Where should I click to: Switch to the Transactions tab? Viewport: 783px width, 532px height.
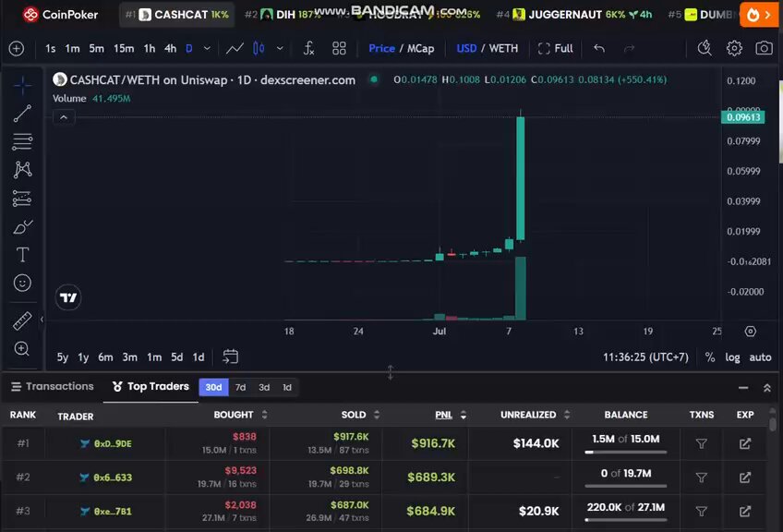53,386
